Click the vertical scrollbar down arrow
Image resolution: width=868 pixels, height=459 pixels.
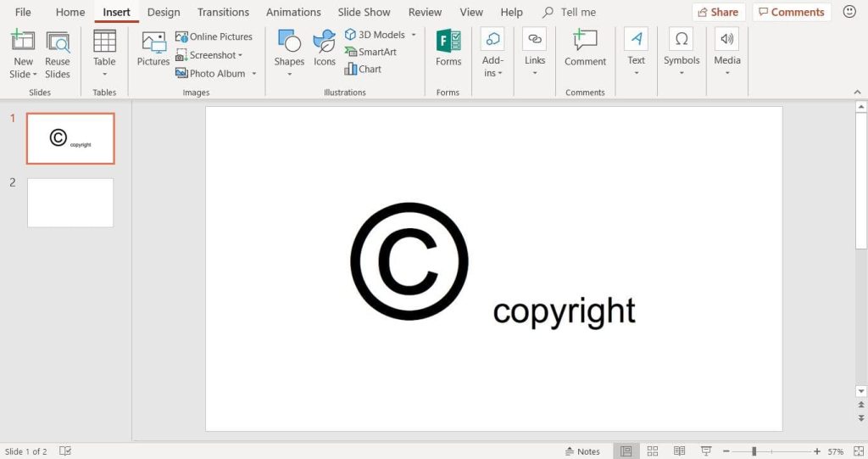pos(861,391)
